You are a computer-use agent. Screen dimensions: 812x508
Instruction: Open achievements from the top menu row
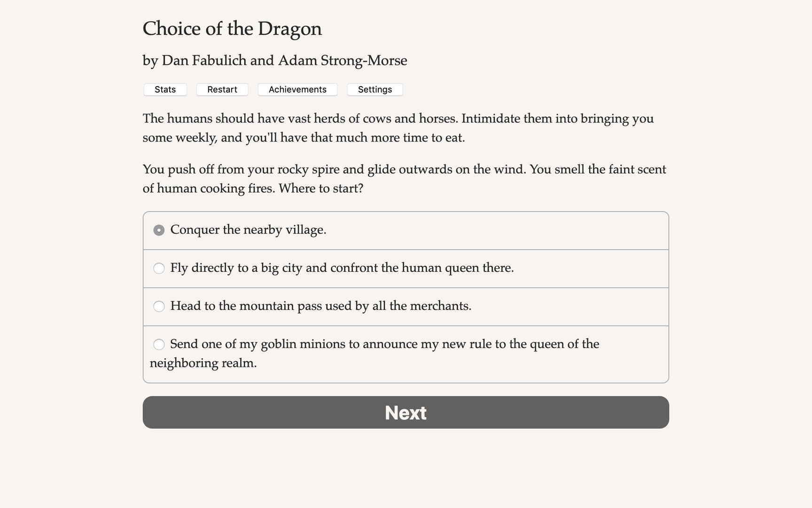297,89
